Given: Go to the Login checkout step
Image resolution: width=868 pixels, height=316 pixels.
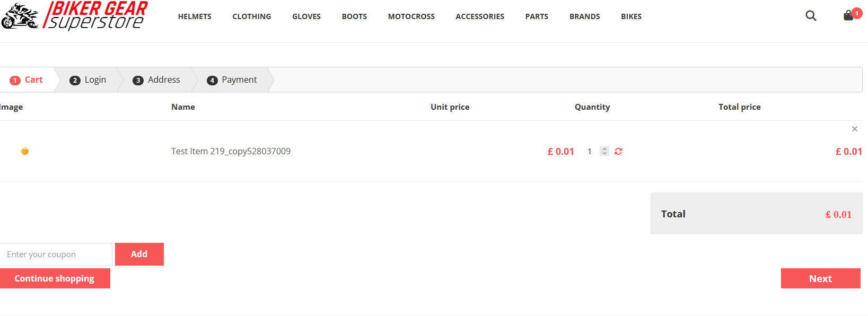Looking at the screenshot, I should pyautogui.click(x=88, y=80).
